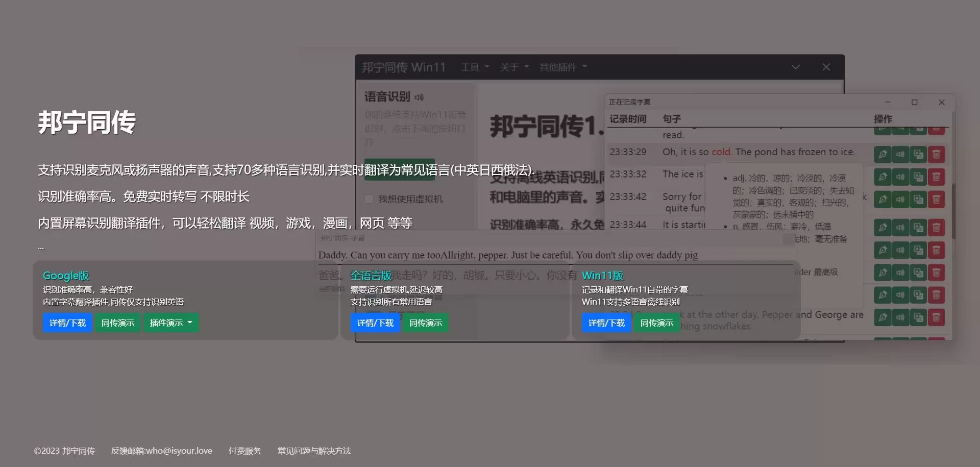The image size is (980, 467).
Task: Click 详情/下载 under the 全语言版 card
Action: point(375,323)
